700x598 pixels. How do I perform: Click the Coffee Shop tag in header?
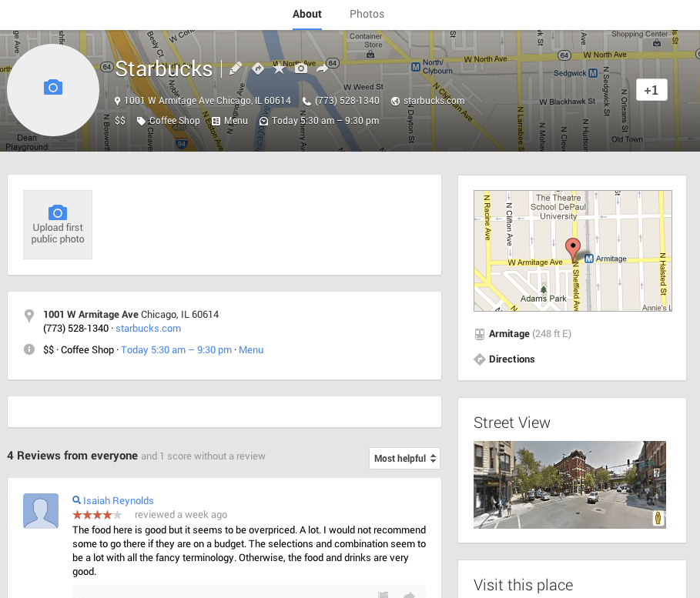point(175,121)
